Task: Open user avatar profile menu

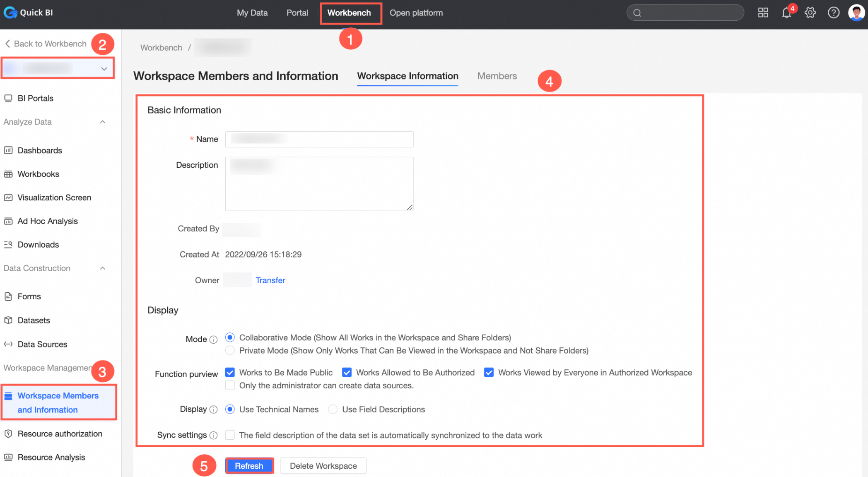Action: 856,13
